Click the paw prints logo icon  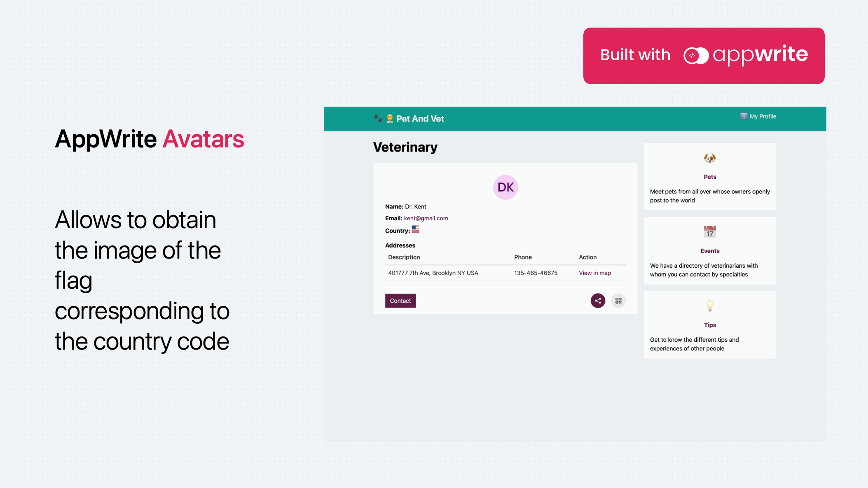378,119
